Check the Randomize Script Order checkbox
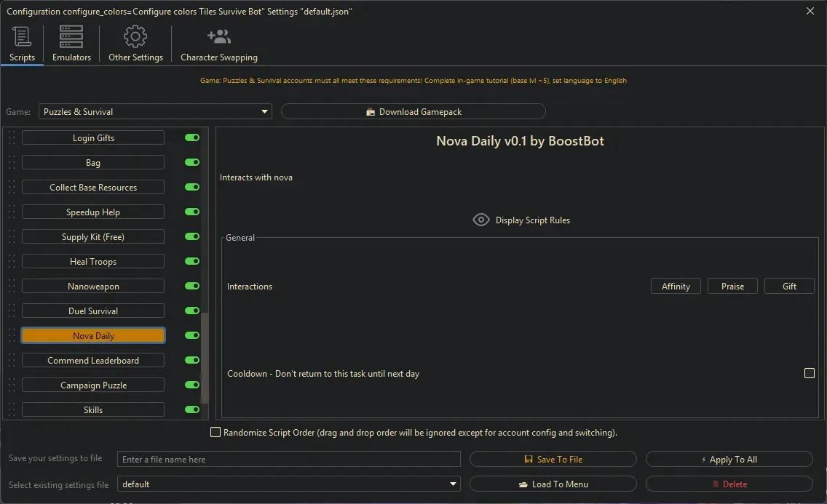The height and width of the screenshot is (504, 827). (x=215, y=432)
